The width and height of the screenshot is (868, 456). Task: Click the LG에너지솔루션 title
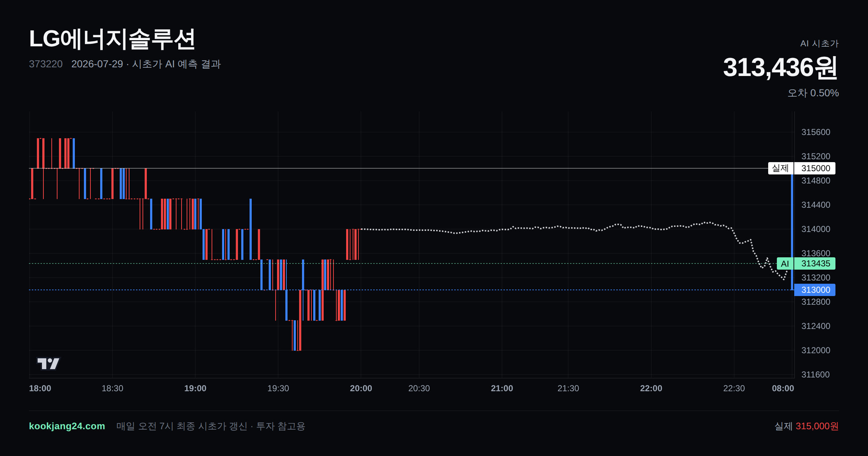[x=112, y=39]
